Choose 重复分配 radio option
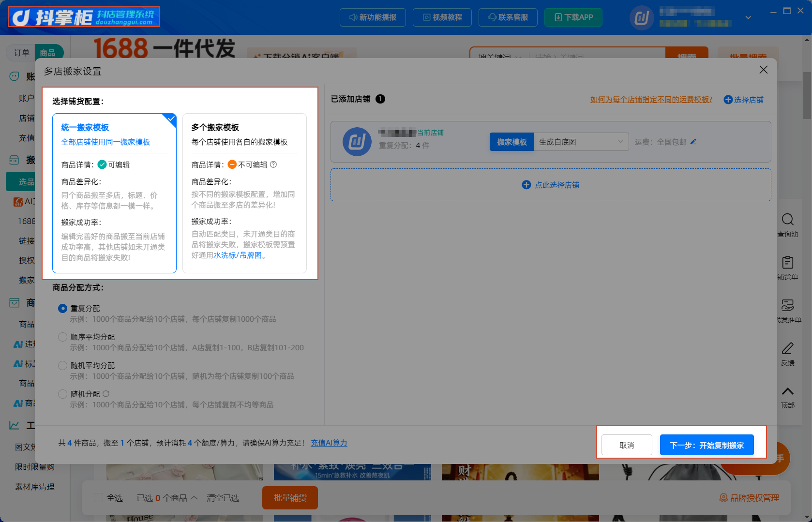 coord(62,308)
